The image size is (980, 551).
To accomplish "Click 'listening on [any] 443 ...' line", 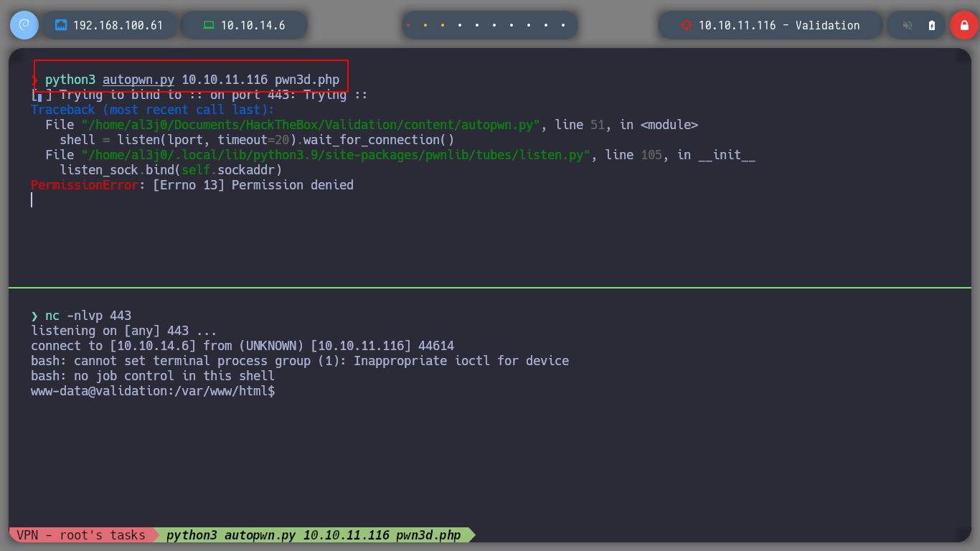I will click(x=124, y=331).
